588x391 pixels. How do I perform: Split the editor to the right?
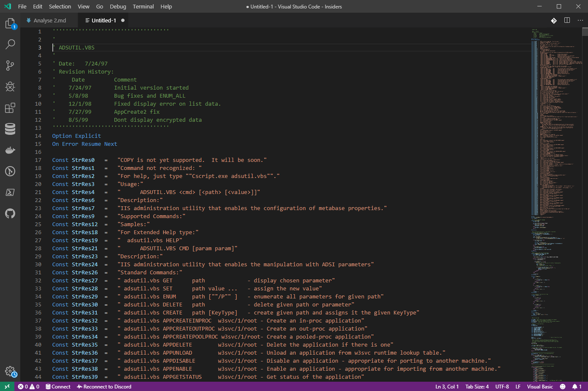(x=567, y=21)
